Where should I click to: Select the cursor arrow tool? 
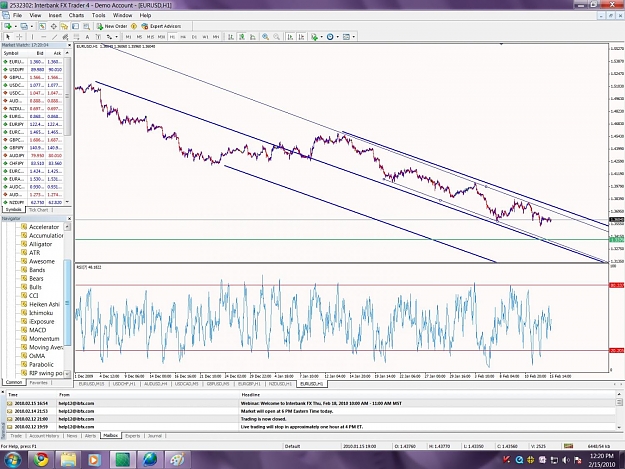8,37
